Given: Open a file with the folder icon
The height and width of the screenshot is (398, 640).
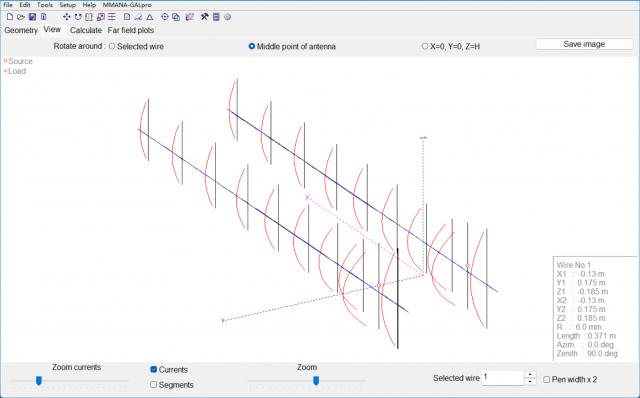Looking at the screenshot, I should (x=21, y=17).
